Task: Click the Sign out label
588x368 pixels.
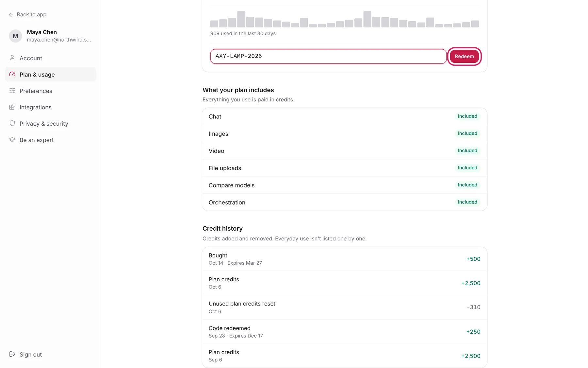Action: tap(31, 354)
